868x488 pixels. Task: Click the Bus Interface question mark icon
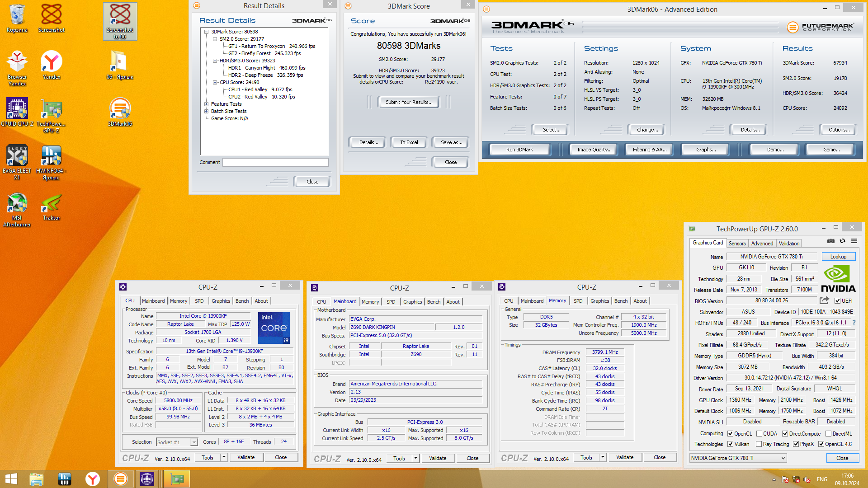(854, 323)
